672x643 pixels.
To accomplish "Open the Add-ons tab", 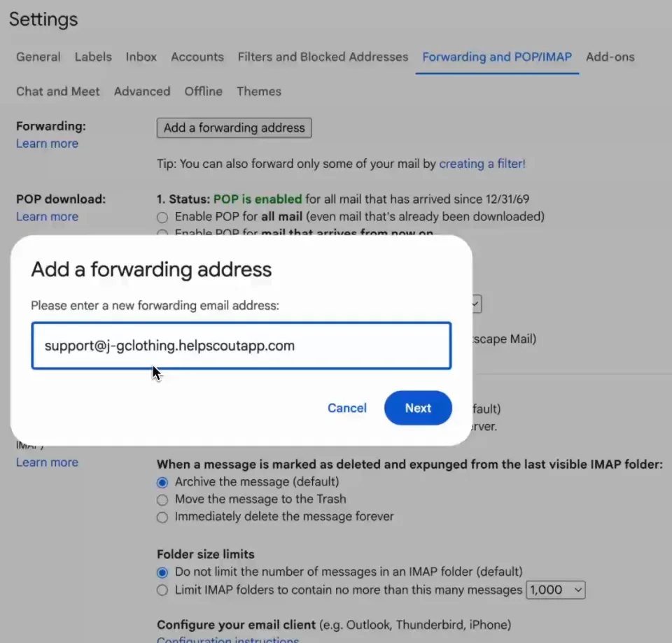I will [x=610, y=57].
